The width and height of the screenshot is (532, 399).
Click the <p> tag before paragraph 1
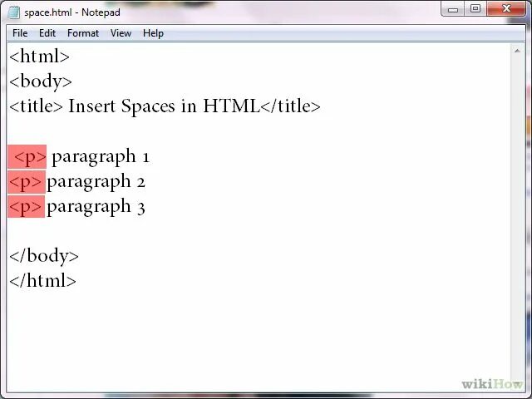pos(30,157)
